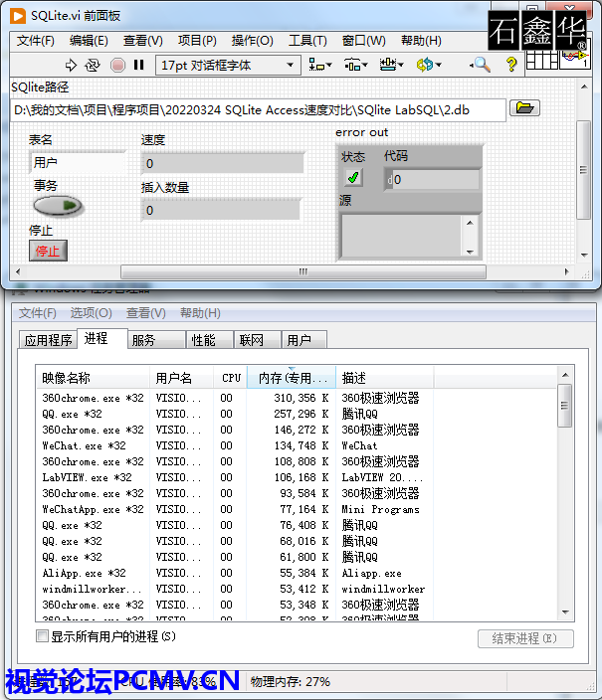Check 显示所有用户的进程 checkbox
Viewport: 602px width, 700px height.
click(x=42, y=635)
